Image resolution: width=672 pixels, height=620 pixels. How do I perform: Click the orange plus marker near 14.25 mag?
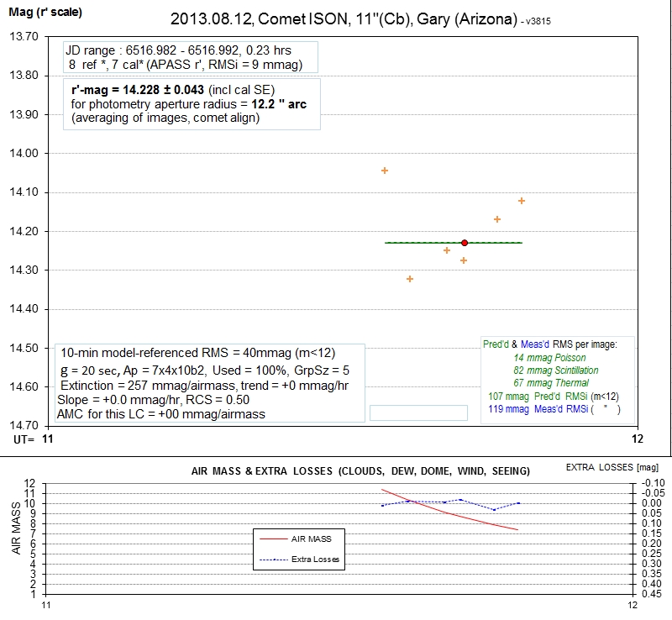tap(447, 250)
